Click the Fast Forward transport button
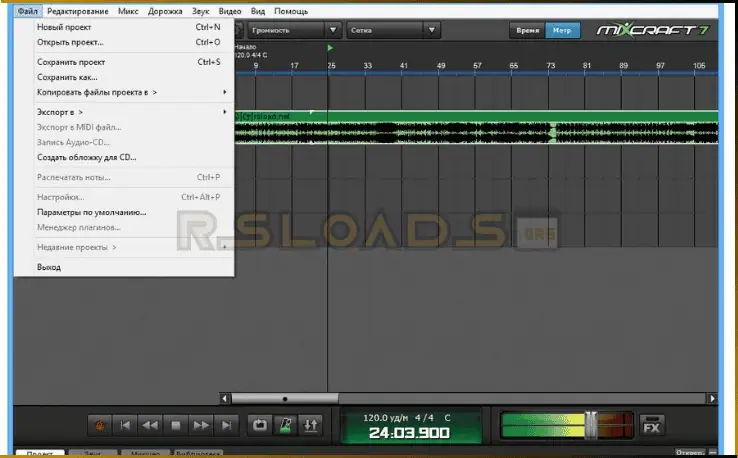 pyautogui.click(x=201, y=425)
